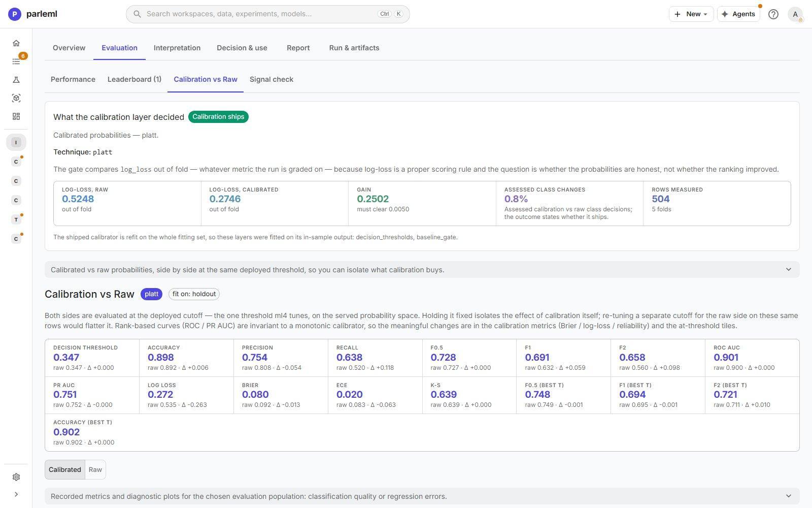Click the assessed class changes value 0.8%

pyautogui.click(x=516, y=199)
